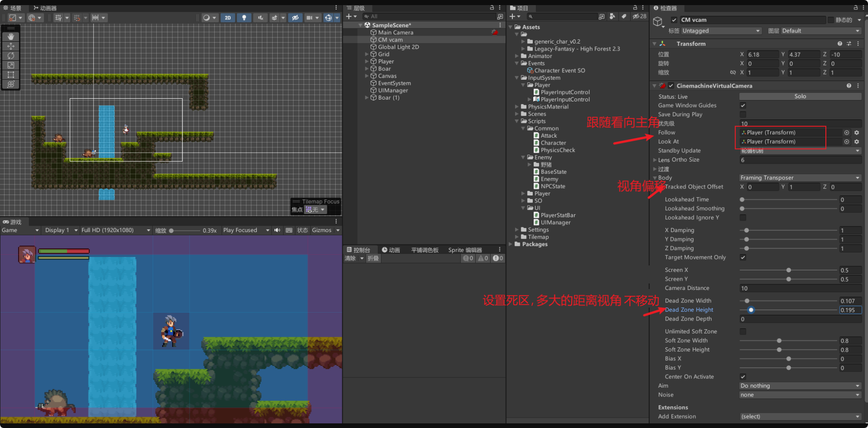Expand the Settings folder in Project

(x=517, y=230)
